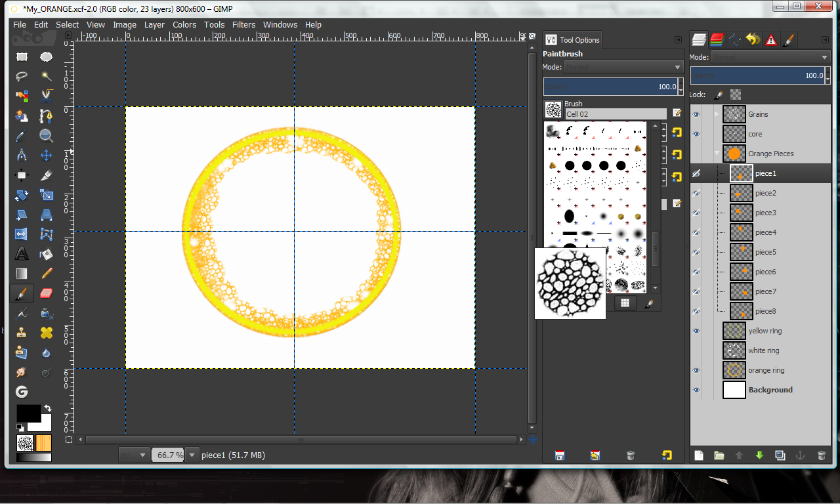
Task: Select the Blur/Sharpen droplet tool
Action: (46, 352)
